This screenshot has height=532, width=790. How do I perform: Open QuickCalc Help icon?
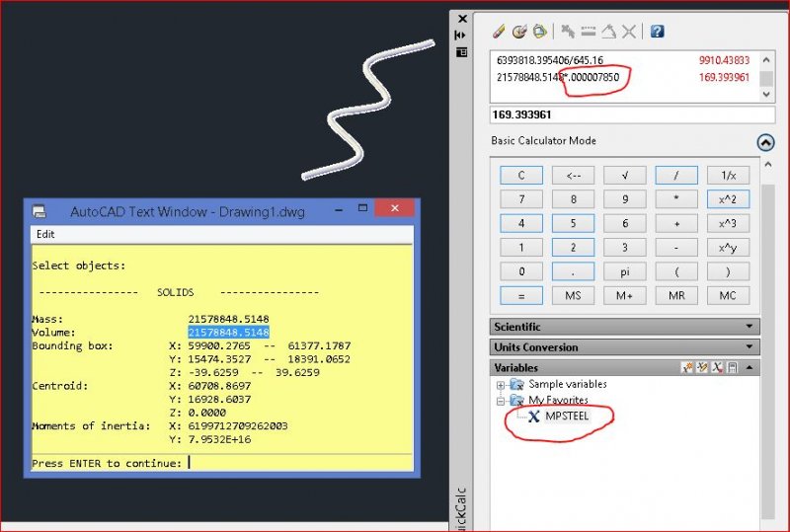[657, 32]
